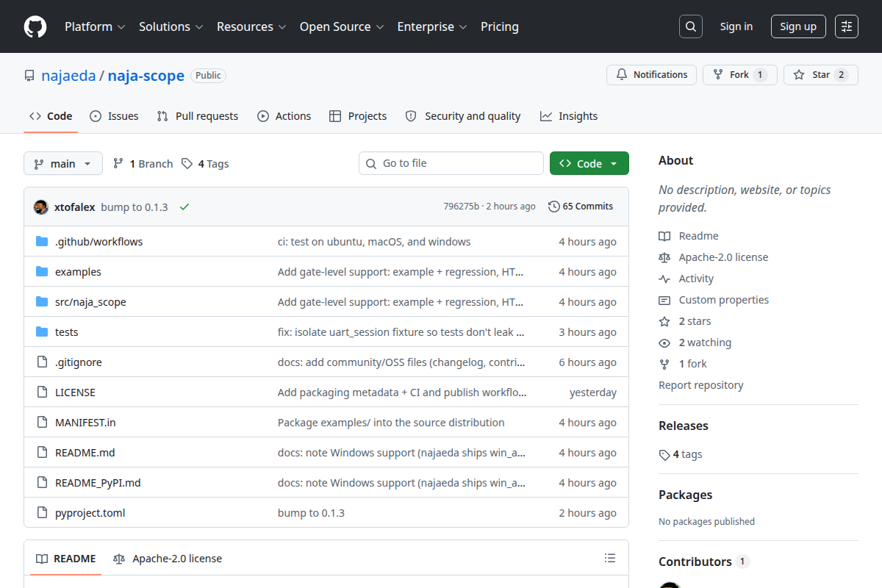
Task: Open the green Code dropdown button
Action: (x=589, y=163)
